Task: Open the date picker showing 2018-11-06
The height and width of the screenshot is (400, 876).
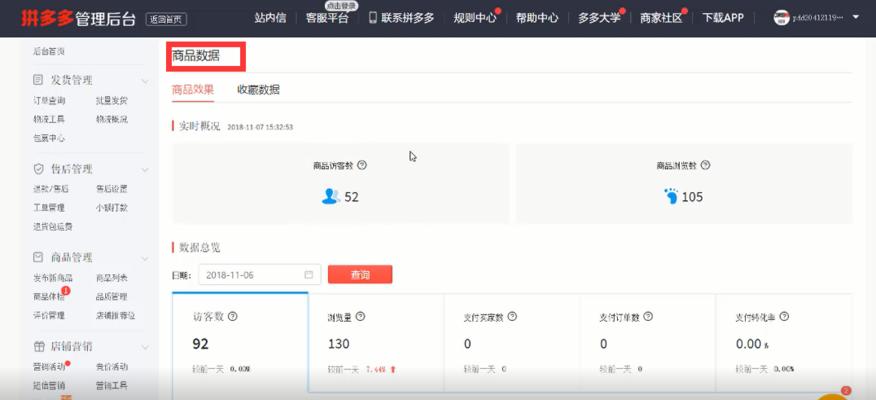Action: point(260,274)
